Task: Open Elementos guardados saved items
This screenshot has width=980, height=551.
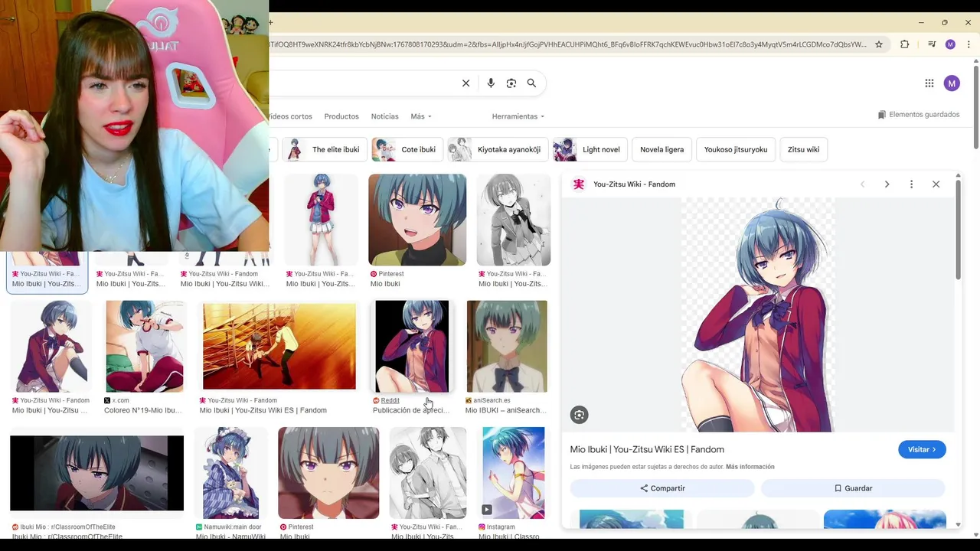Action: (919, 115)
